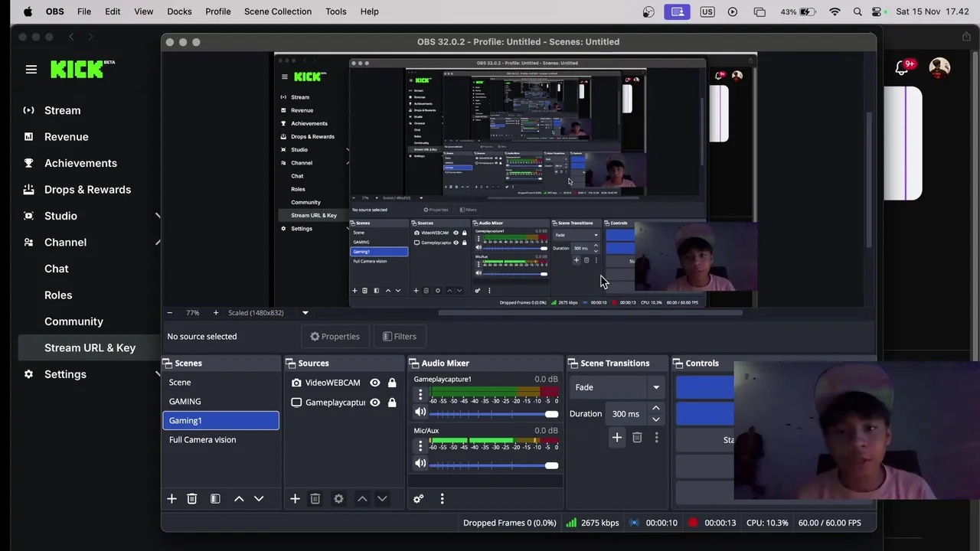980x551 pixels.
Task: Open Roles page in Kick sidebar
Action: click(x=58, y=295)
